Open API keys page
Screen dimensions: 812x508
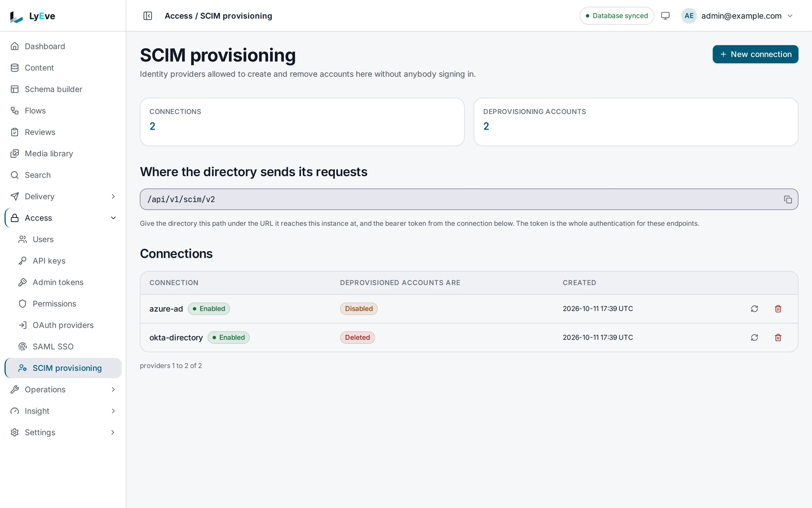(x=63, y=261)
